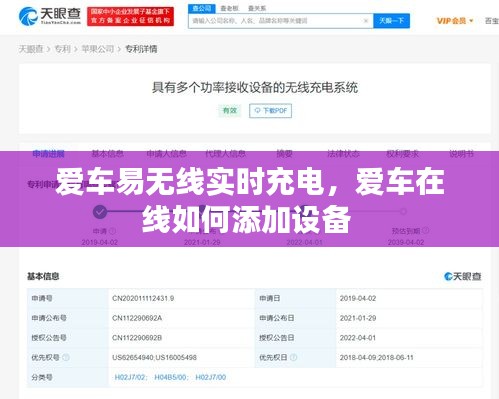
Task: Click the 授权公告日 value 2022-04-01 in the table
Action: pos(358,338)
